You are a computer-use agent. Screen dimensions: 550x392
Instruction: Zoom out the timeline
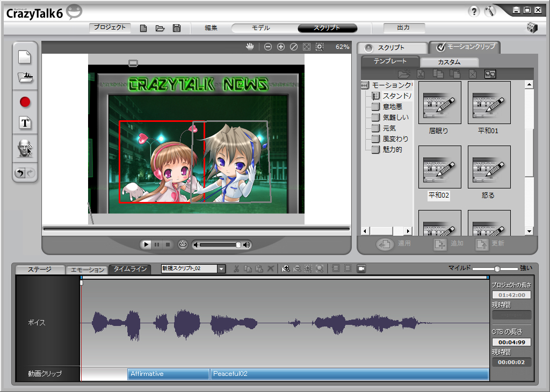pos(296,268)
